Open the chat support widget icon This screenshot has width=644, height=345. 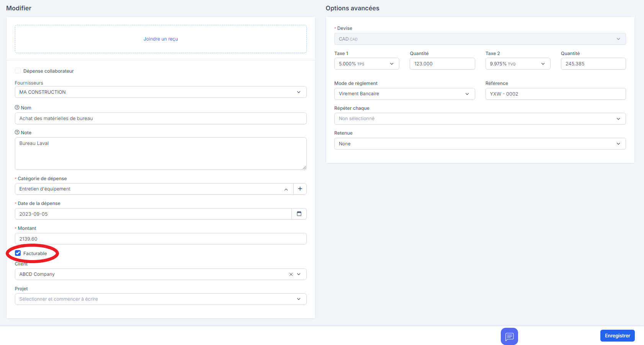pos(509,336)
